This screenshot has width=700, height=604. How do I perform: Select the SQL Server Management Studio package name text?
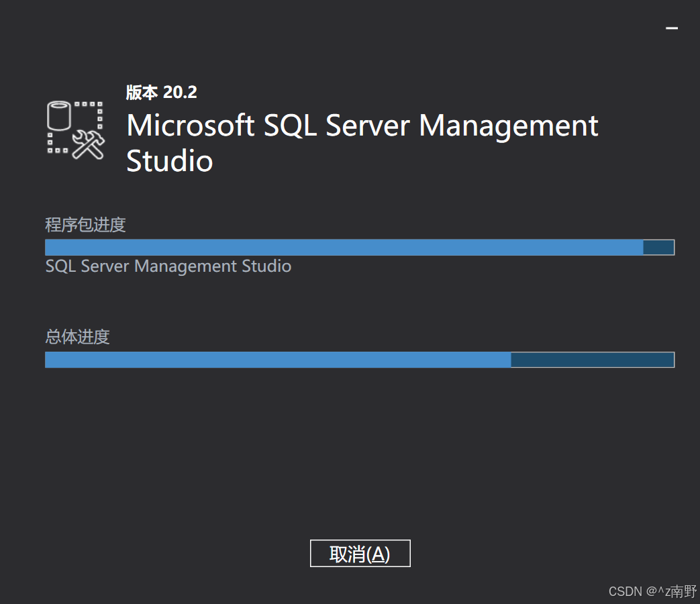point(168,266)
